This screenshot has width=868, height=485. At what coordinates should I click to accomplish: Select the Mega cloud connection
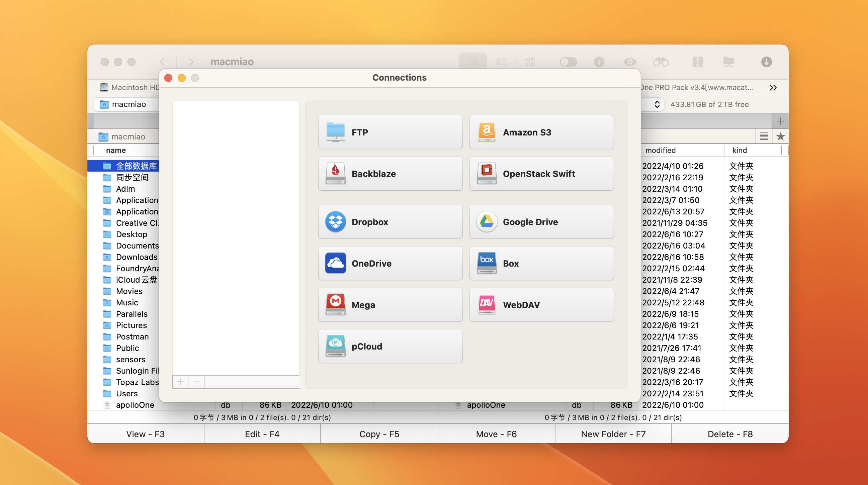(x=390, y=305)
